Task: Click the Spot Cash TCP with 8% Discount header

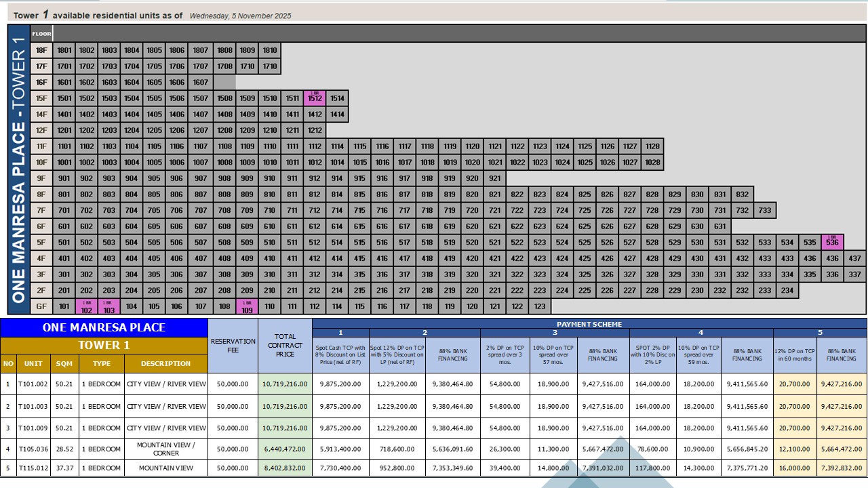Action: tap(340, 355)
